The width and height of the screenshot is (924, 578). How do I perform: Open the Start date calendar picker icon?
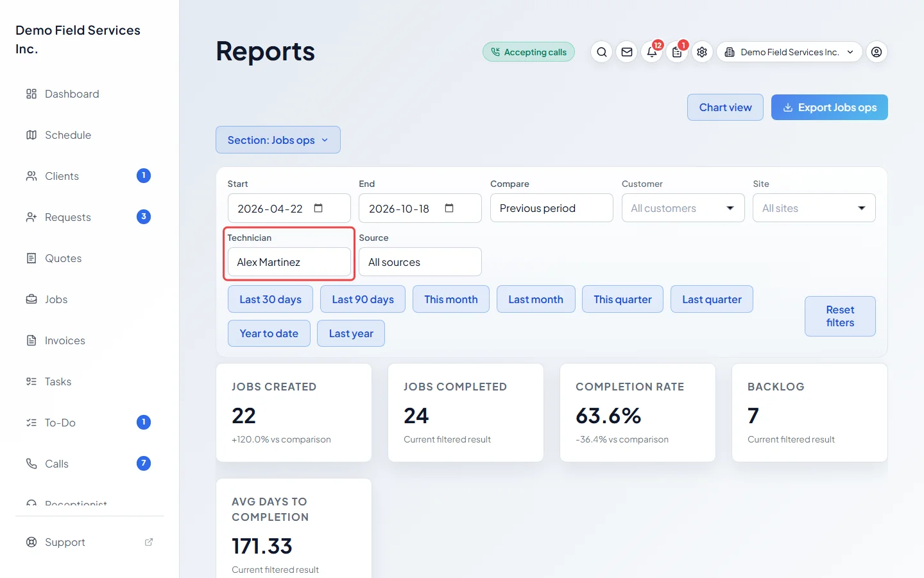318,208
